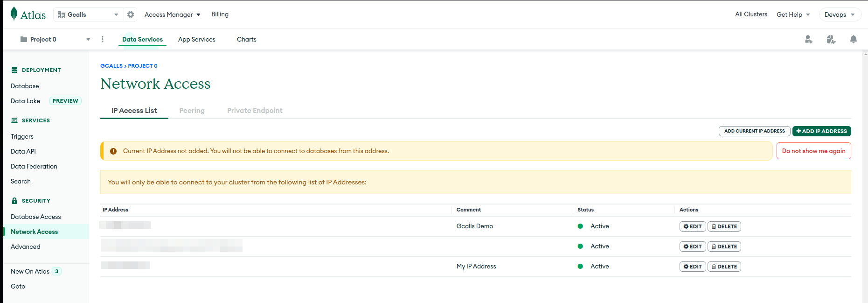Click the PROJECT 0 breadcrumb link

click(143, 66)
